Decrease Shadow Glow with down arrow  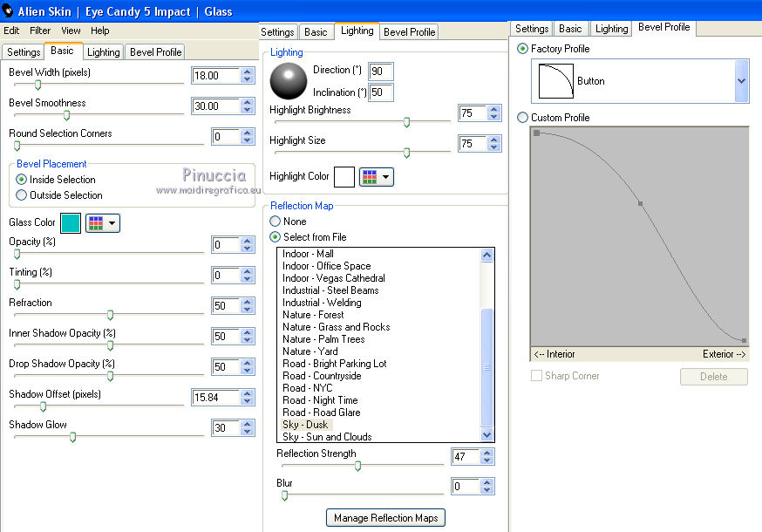tap(248, 432)
